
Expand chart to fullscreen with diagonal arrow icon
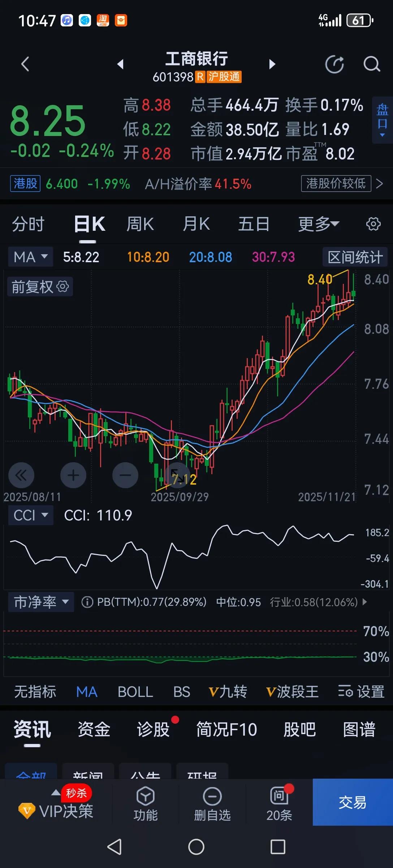pos(177,475)
